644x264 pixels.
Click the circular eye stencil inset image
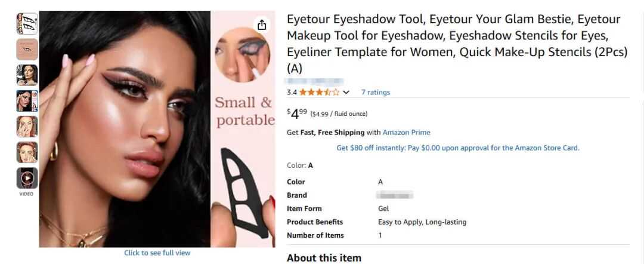point(242,54)
